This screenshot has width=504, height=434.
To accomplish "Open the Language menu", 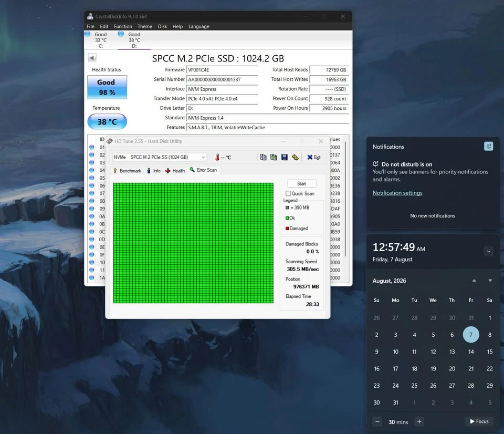I will coord(198,26).
